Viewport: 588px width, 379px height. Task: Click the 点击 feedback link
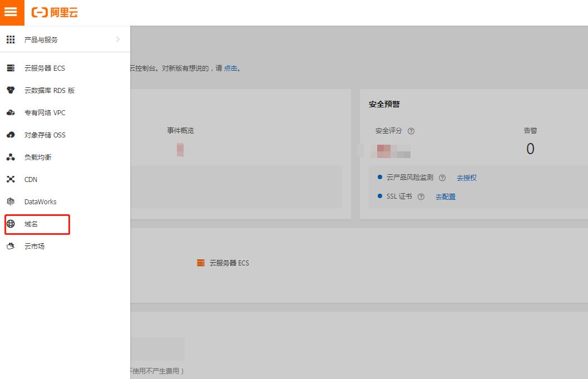point(231,68)
